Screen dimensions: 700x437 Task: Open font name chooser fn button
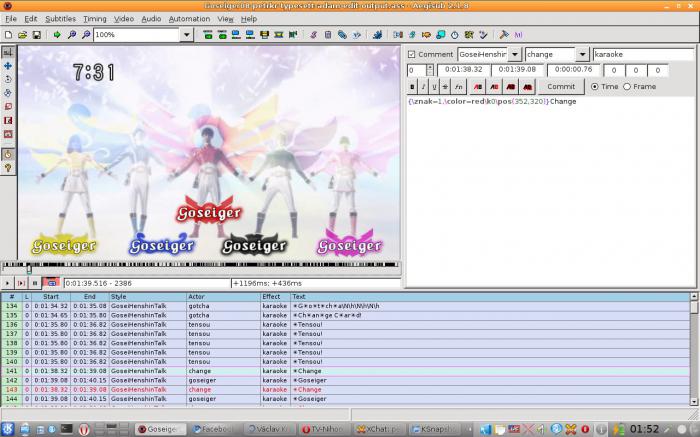458,87
